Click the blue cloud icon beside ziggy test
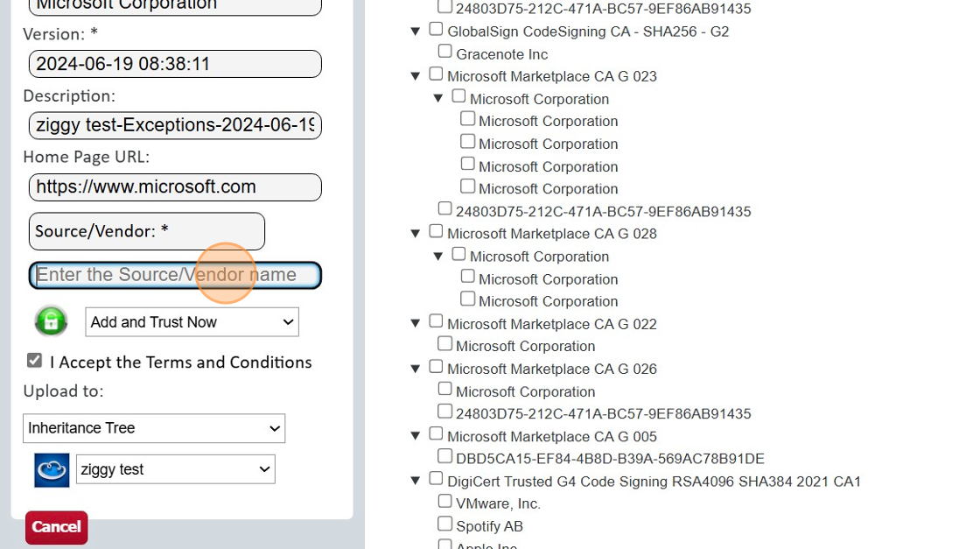The height and width of the screenshot is (549, 980). coord(52,469)
